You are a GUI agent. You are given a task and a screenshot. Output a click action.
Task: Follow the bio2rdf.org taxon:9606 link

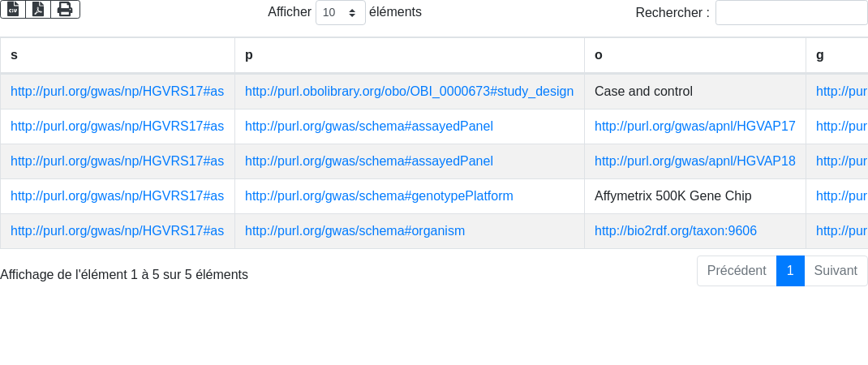pos(675,231)
